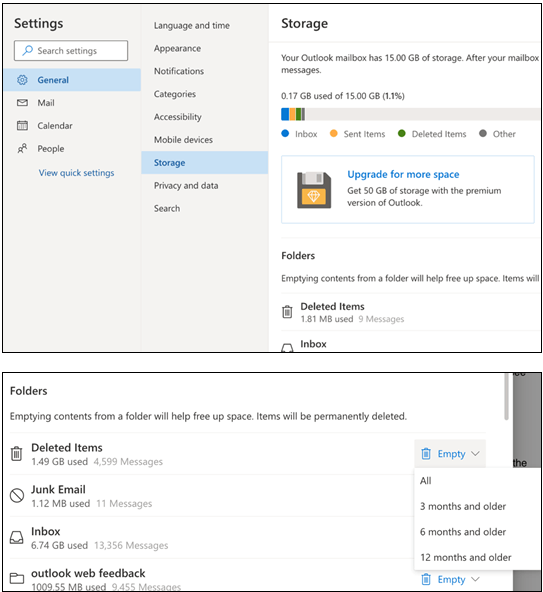Open View quick settings link

pos(76,173)
